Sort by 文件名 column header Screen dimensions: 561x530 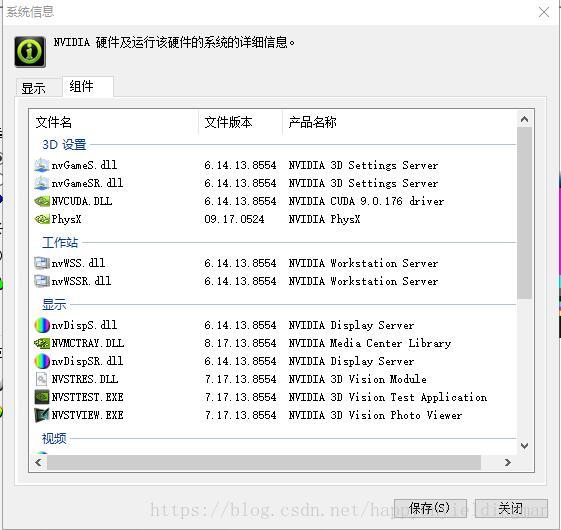click(x=114, y=122)
